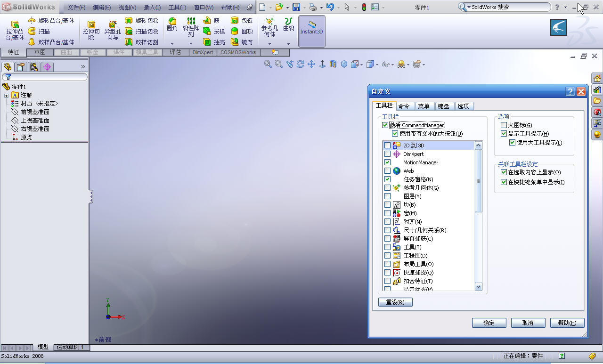
Task: Open SolidWorks Resources home icon in task pane
Action: pos(597,78)
